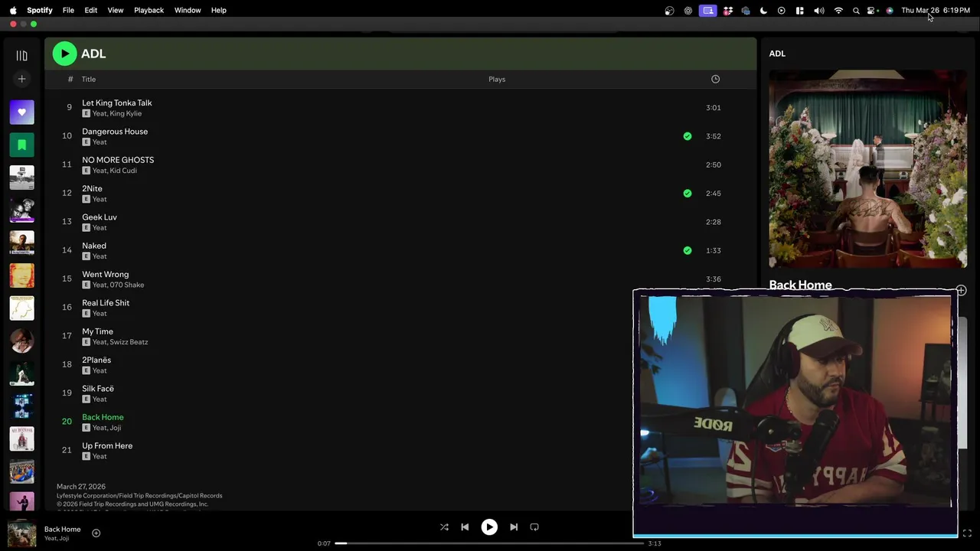This screenshot has height=551, width=980.
Task: Click the Siri icon in menu bar
Action: tap(890, 11)
